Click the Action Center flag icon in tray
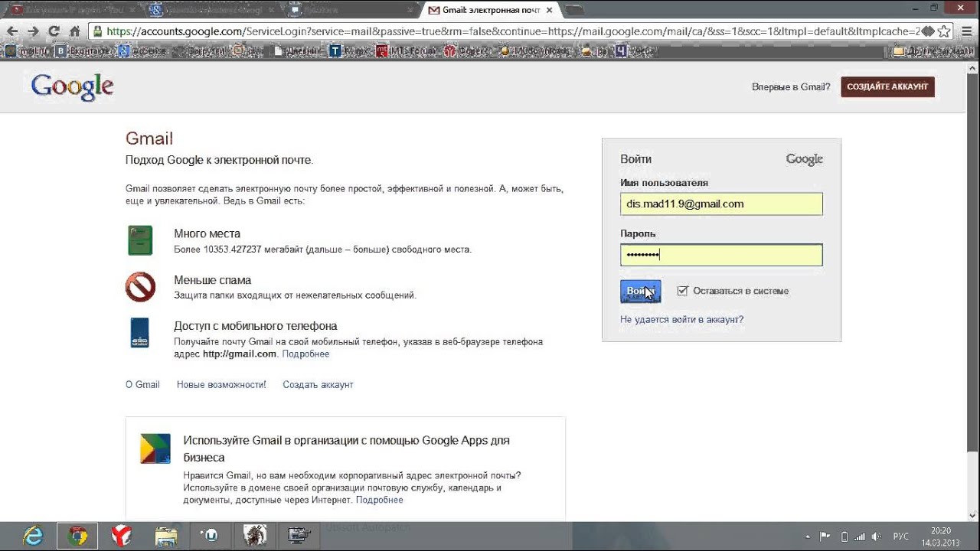Viewport: 980px width, 551px height. tap(825, 536)
